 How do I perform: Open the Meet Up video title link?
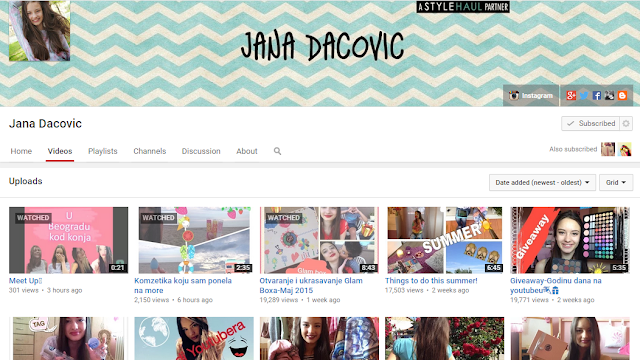(25, 281)
